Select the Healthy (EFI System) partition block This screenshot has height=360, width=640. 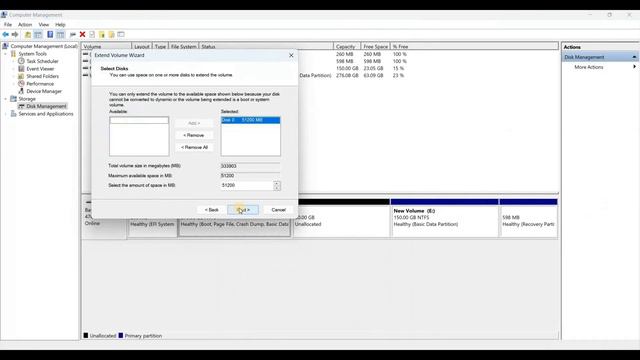152,227
